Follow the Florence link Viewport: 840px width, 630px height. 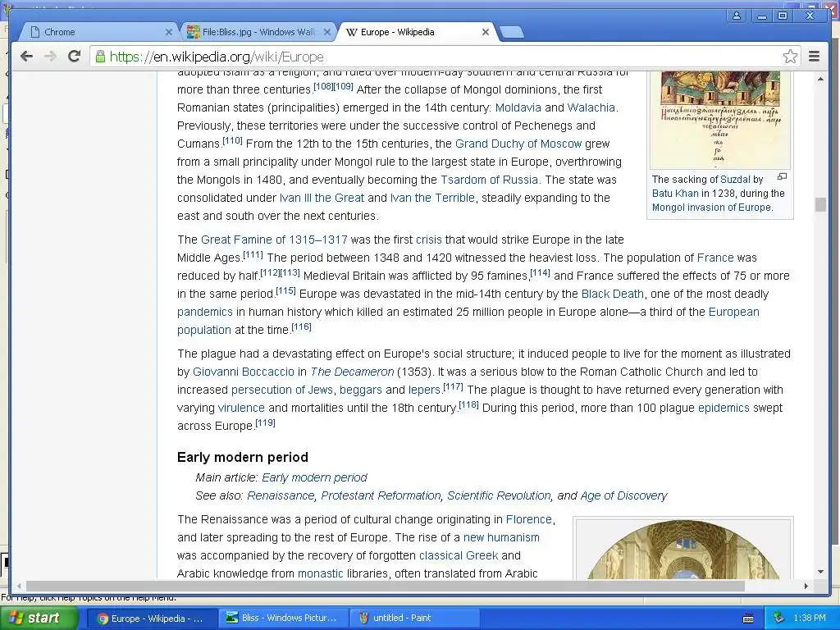pos(529,519)
